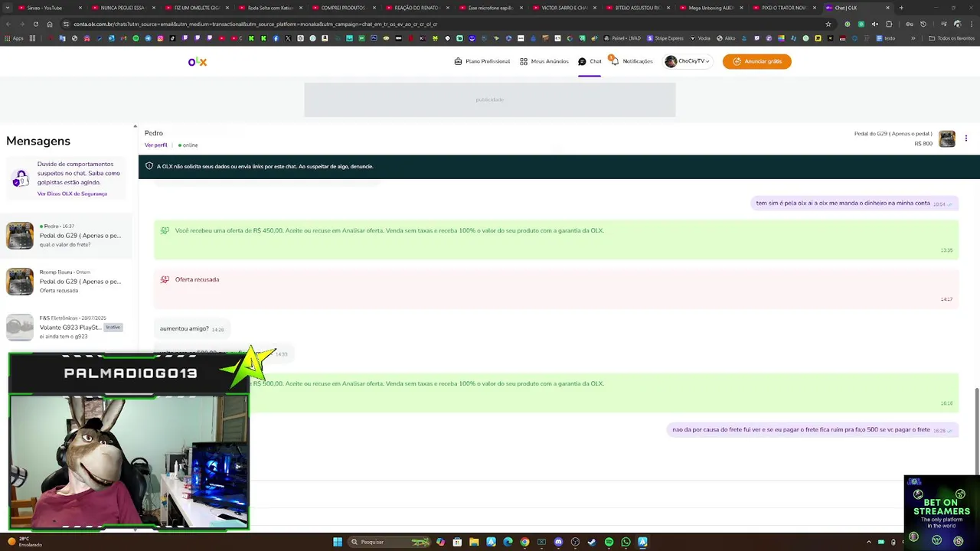
Task: Click the browser address bar URL
Action: [255, 24]
